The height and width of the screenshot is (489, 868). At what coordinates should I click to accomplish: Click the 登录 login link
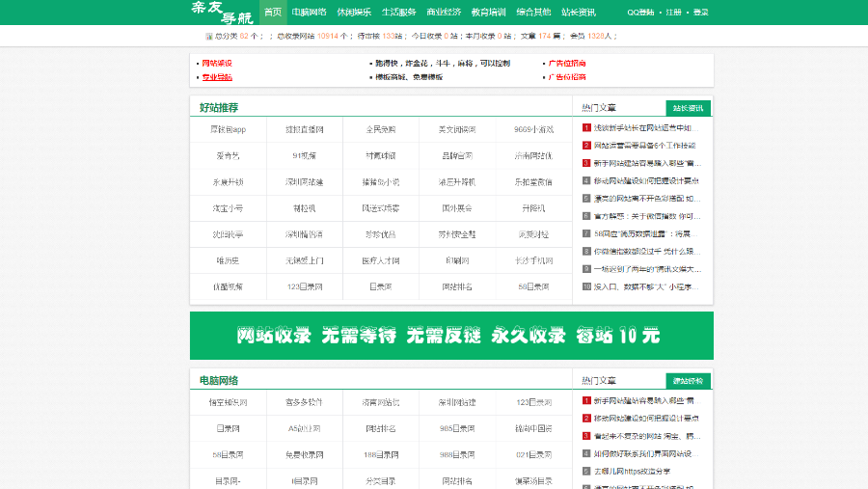coord(701,13)
